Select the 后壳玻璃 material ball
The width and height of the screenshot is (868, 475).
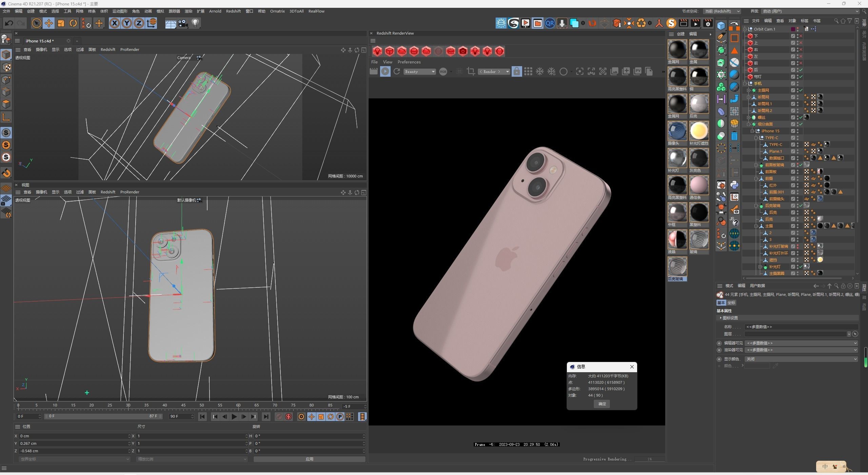[677, 267]
